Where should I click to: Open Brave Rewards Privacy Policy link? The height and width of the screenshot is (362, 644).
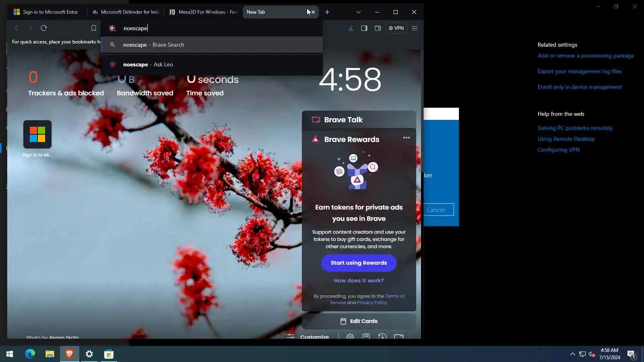click(x=372, y=303)
